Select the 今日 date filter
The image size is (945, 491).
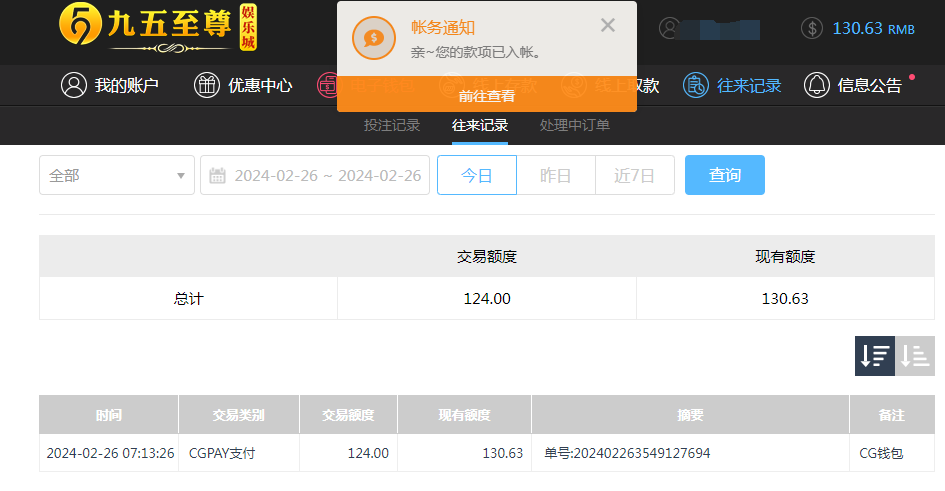point(477,175)
